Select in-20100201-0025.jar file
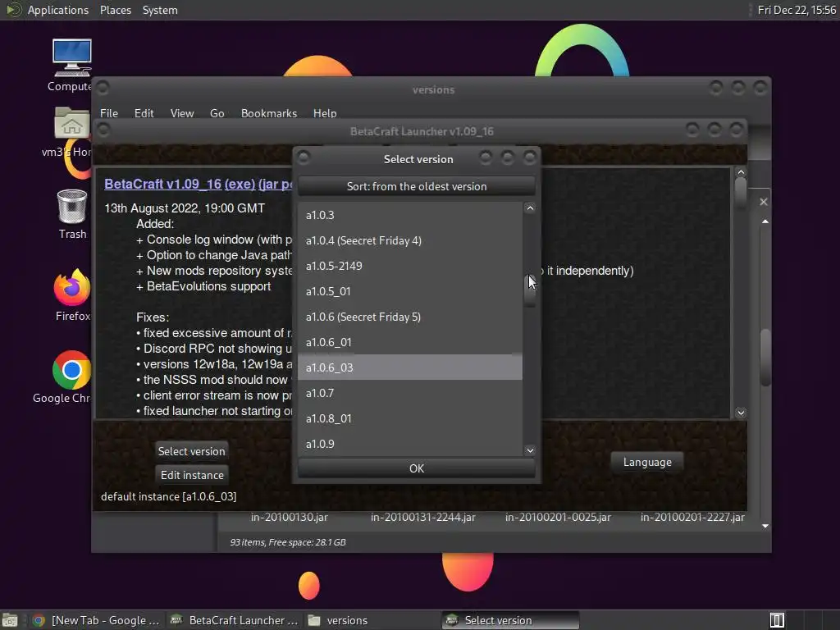 tap(558, 517)
